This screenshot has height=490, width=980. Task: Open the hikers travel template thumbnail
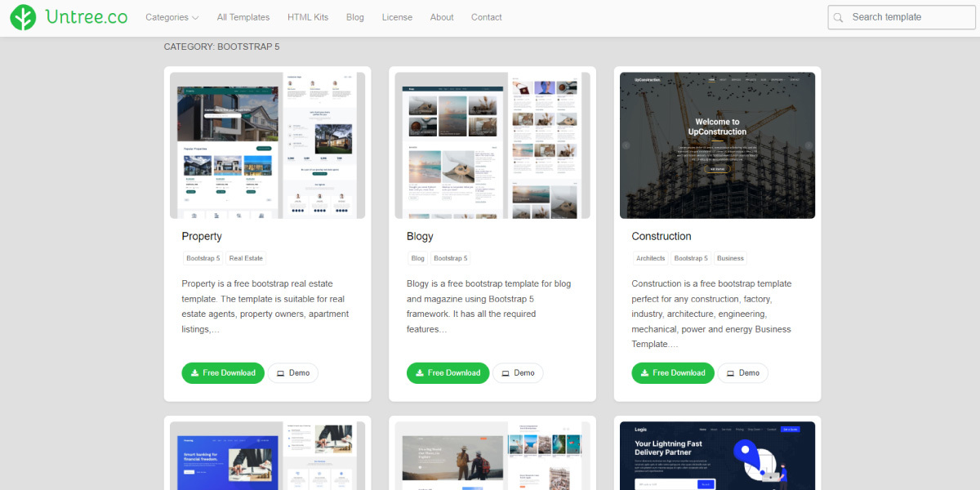[x=492, y=456]
